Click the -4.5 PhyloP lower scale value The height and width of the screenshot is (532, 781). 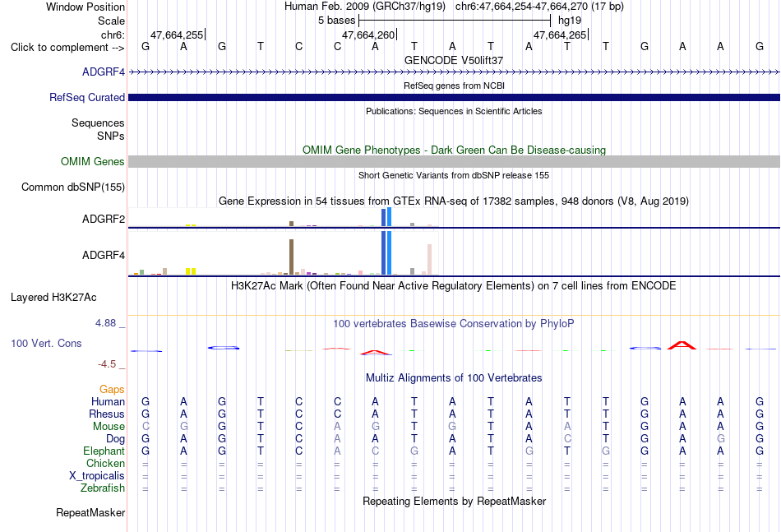[x=107, y=364]
